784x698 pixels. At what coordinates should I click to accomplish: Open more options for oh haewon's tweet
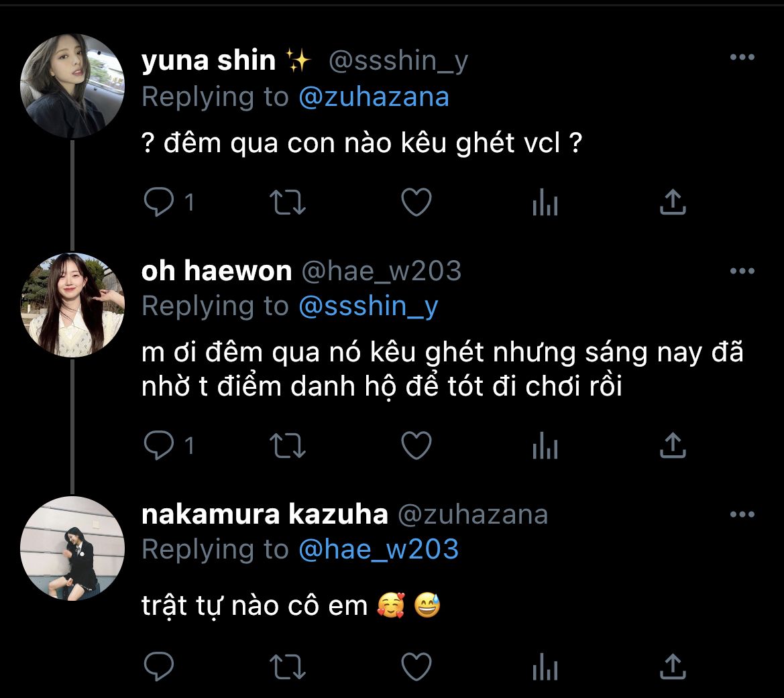(x=742, y=271)
